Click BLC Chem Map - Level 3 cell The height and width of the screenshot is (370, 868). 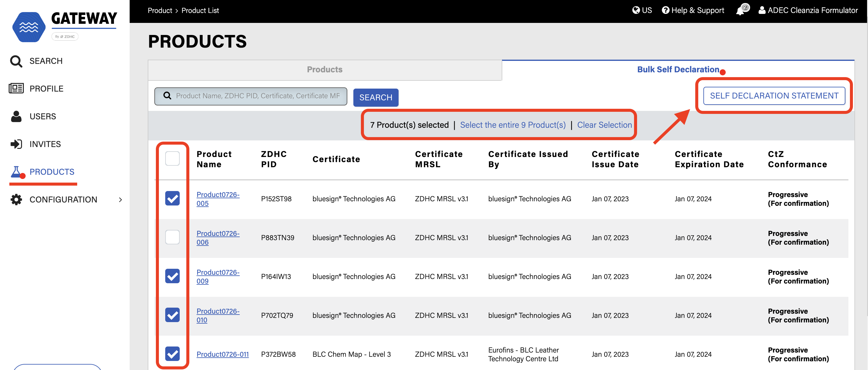tap(352, 354)
